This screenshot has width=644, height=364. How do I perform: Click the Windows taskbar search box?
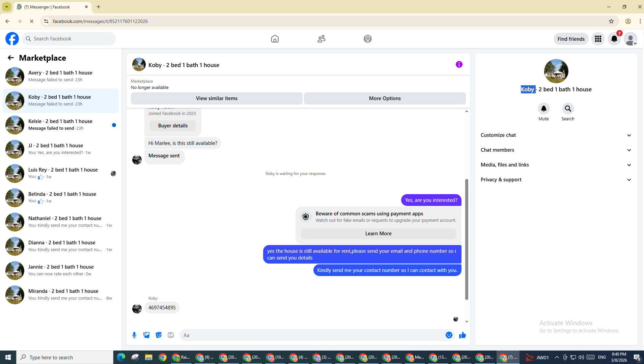[x=65, y=357]
